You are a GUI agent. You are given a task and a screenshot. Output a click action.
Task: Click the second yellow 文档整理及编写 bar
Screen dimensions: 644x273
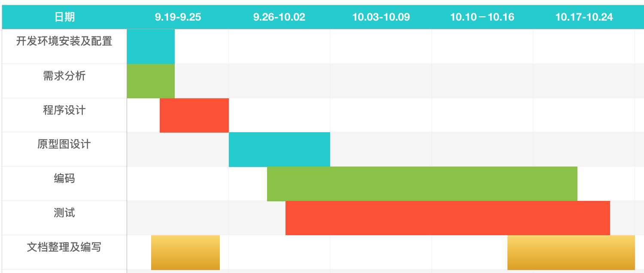pos(571,252)
